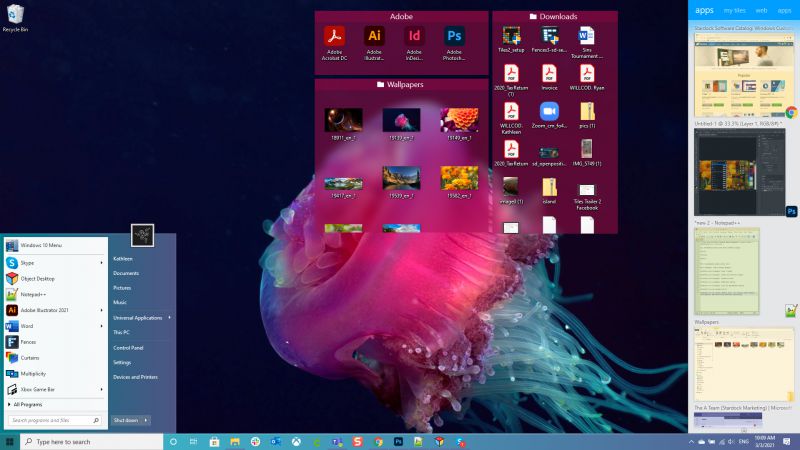Open the Shut down options arrow
Image resolution: width=800 pixels, height=450 pixels.
(147, 420)
